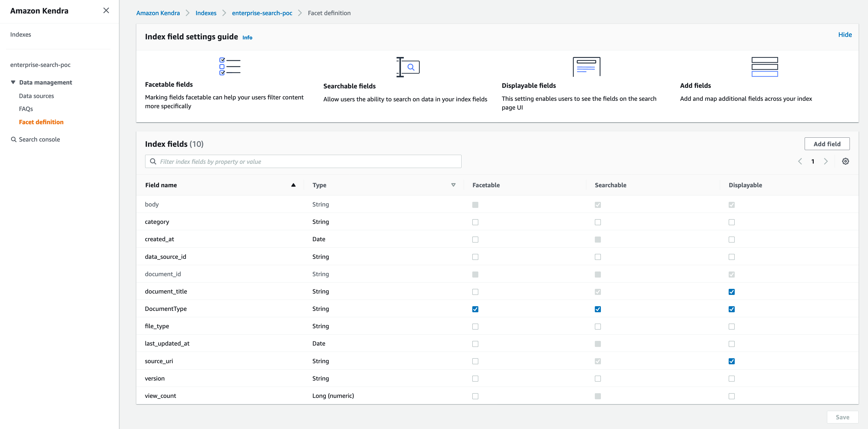This screenshot has width=868, height=429.
Task: Enable Displayable for view_count field
Action: tap(731, 396)
